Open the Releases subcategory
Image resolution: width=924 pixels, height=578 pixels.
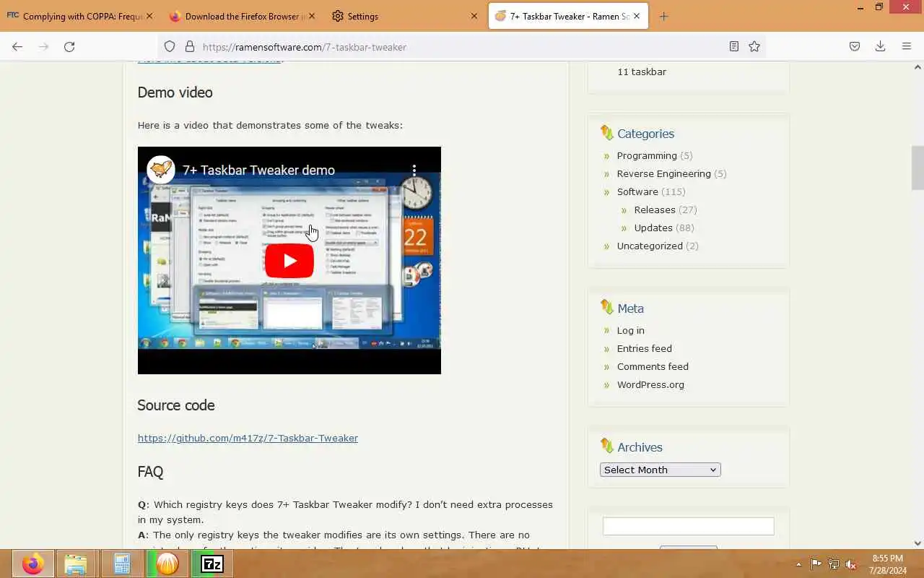(x=655, y=210)
